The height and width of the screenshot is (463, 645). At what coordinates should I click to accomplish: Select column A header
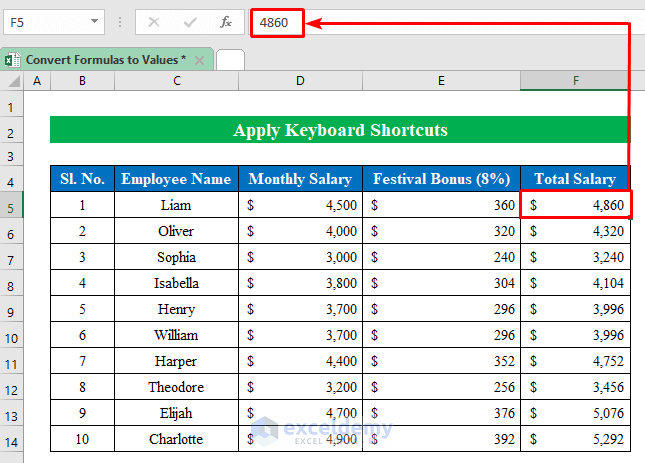(x=37, y=81)
